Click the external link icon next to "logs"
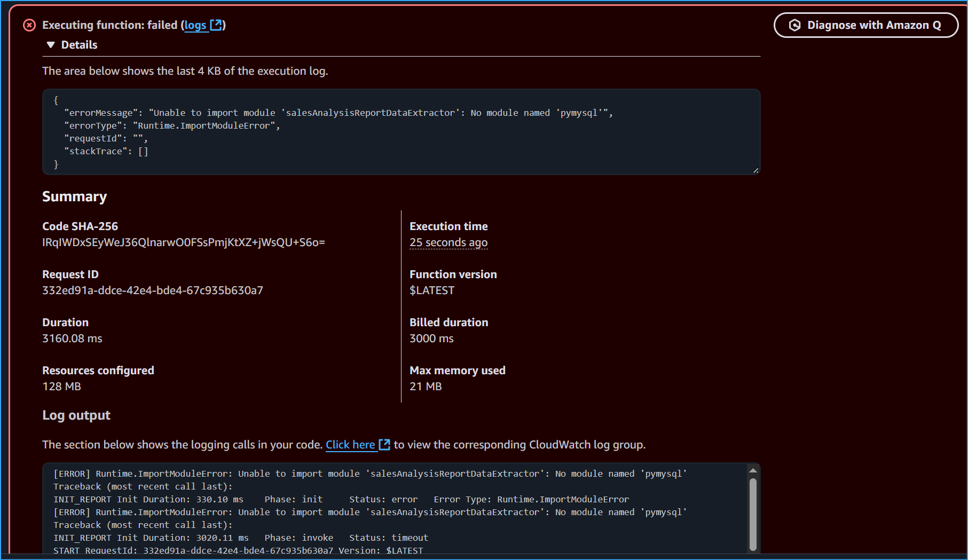968x560 pixels. pos(217,25)
